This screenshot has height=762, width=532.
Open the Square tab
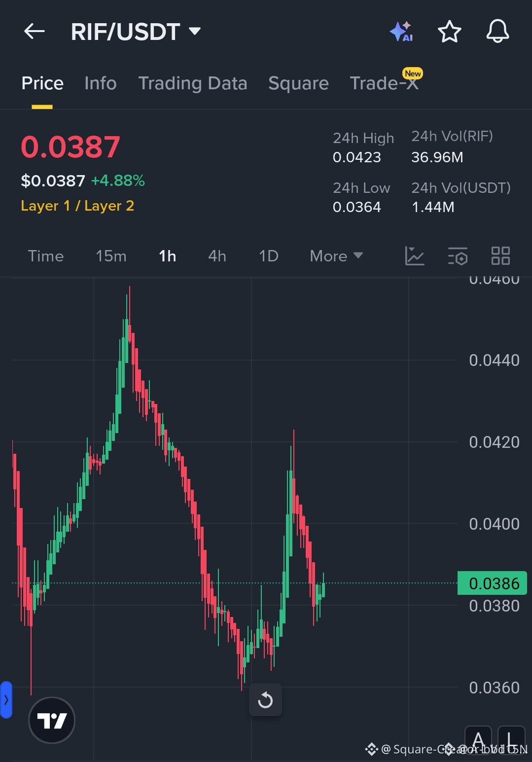click(298, 83)
